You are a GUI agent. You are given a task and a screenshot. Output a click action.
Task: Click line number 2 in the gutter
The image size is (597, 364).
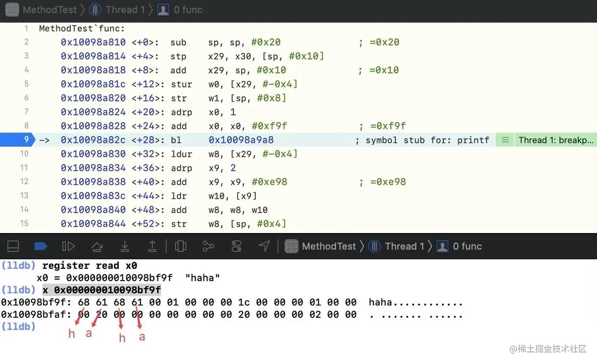point(26,42)
